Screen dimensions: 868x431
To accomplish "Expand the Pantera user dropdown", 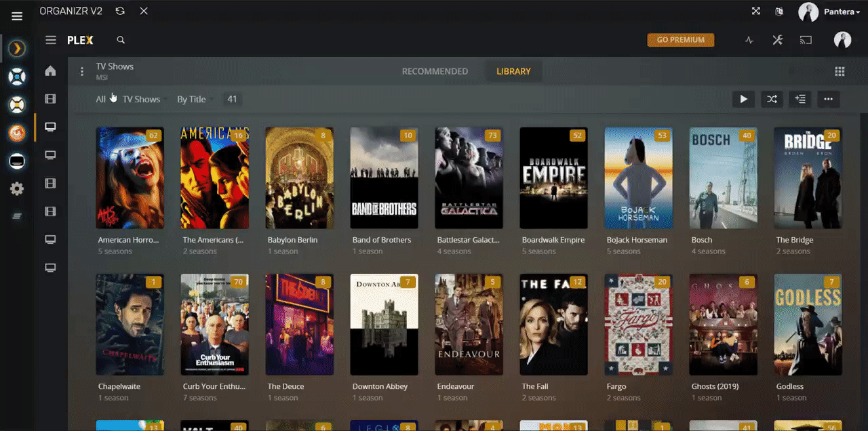I will tap(842, 12).
